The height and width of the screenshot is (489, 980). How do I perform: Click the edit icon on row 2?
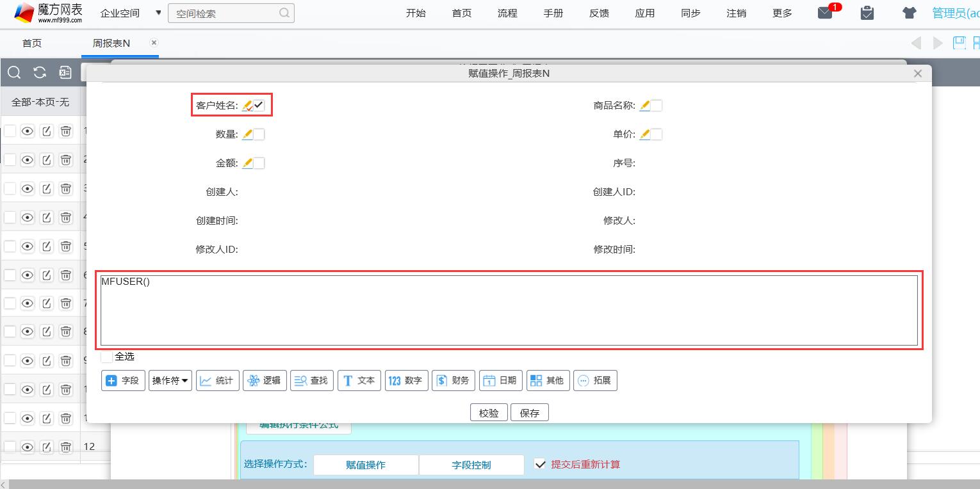point(47,159)
